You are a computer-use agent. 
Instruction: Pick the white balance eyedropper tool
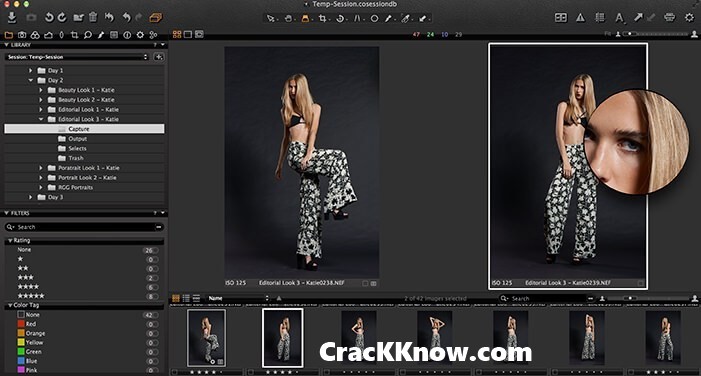388,18
